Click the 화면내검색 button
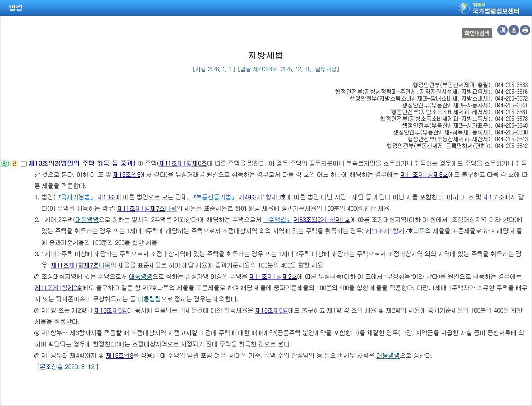Viewport: 532px width, 406px height. pos(477,33)
